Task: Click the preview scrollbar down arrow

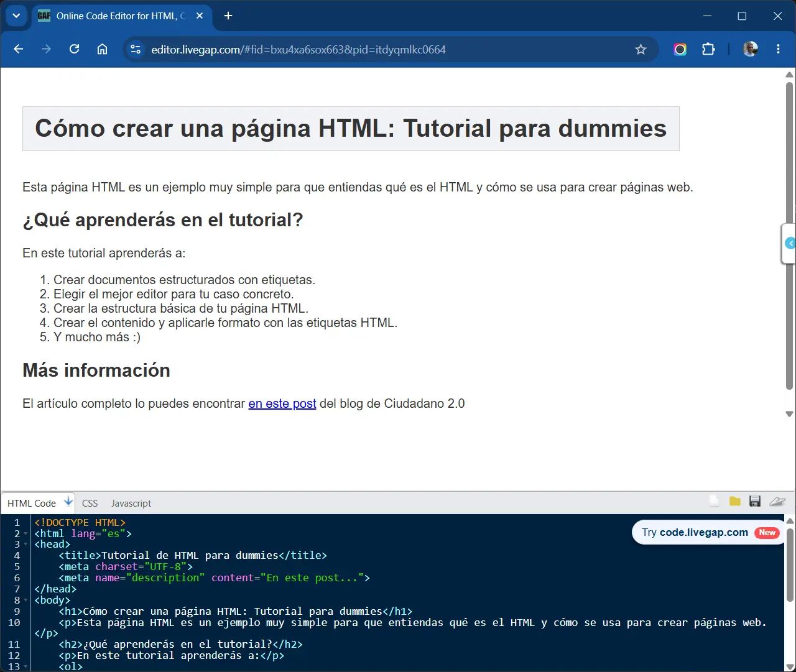Action: tap(789, 413)
